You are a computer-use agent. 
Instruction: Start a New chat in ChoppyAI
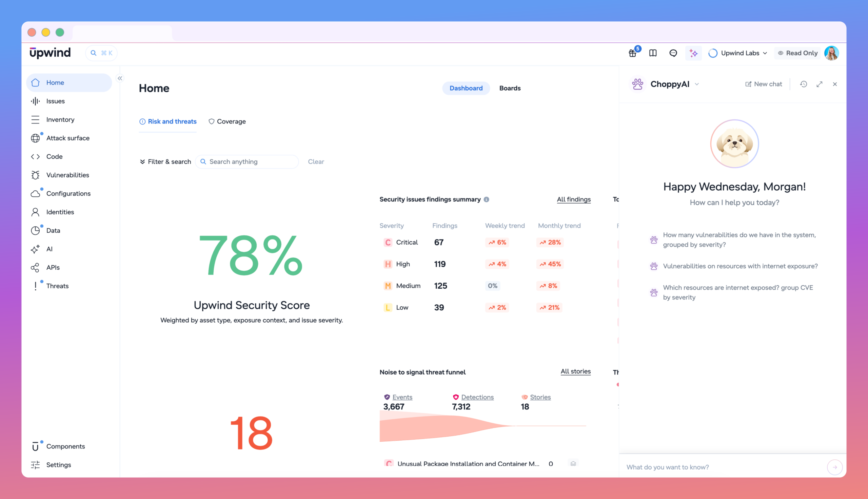point(764,84)
